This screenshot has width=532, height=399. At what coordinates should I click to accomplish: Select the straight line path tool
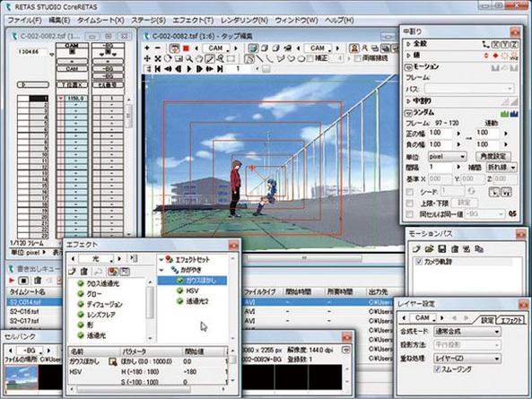(x=259, y=58)
